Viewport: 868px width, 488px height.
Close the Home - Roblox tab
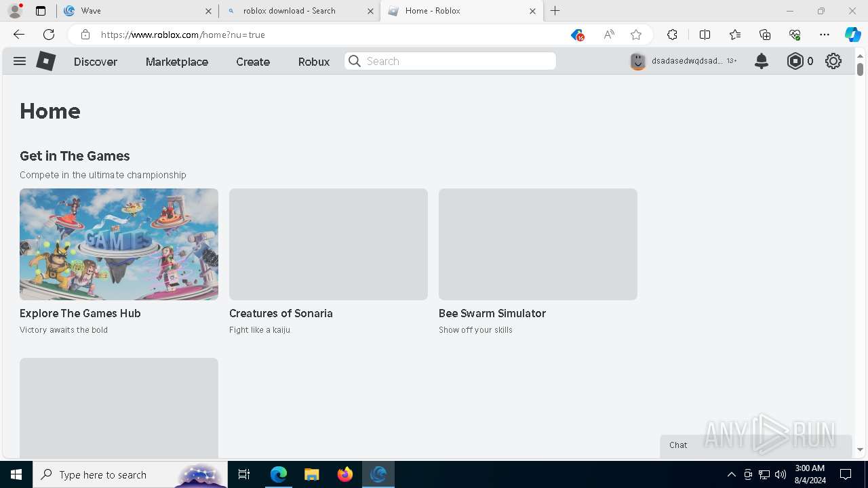click(532, 11)
